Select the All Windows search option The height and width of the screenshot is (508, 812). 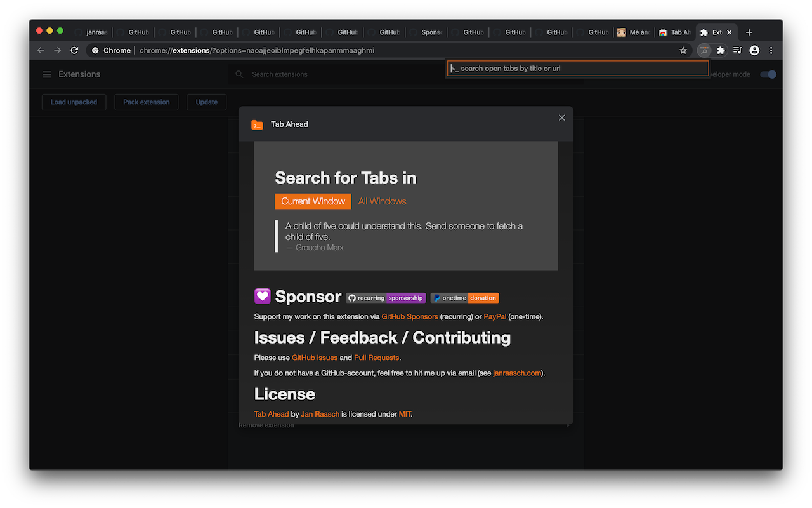382,201
